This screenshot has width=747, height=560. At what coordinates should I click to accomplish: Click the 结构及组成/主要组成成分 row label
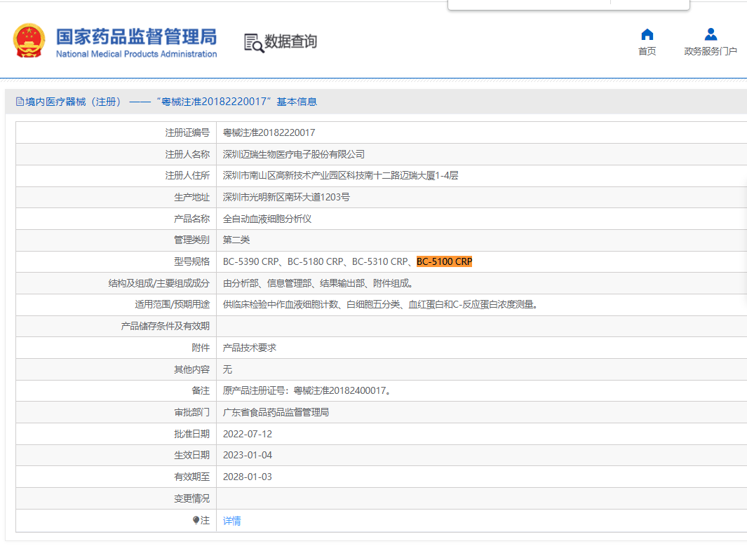click(x=159, y=283)
